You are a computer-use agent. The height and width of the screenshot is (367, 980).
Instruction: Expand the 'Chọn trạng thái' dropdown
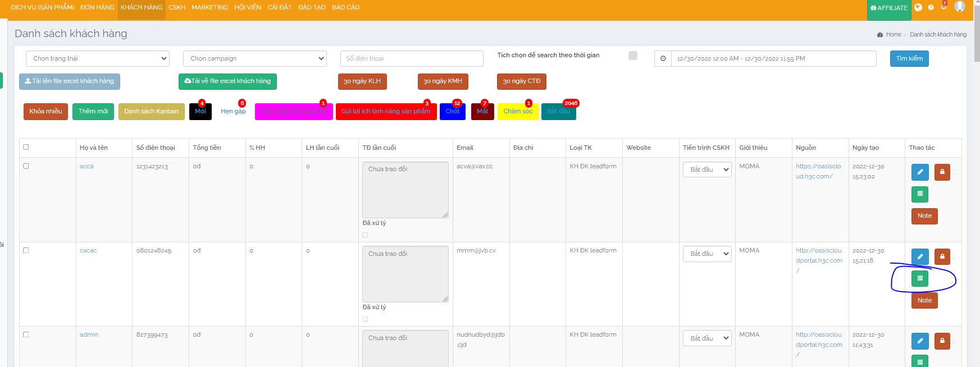click(x=98, y=58)
